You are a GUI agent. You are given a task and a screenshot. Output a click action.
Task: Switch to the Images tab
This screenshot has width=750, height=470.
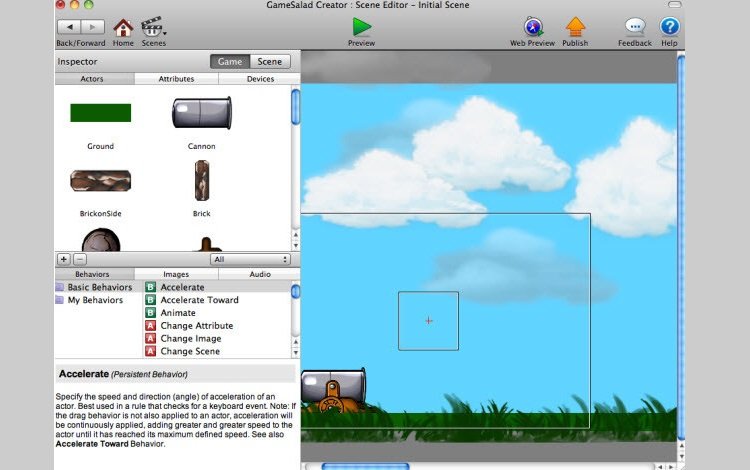(176, 274)
